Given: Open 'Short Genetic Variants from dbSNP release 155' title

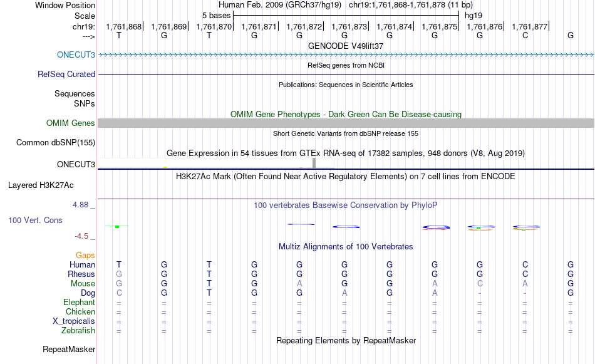Looking at the screenshot, I should [x=346, y=133].
